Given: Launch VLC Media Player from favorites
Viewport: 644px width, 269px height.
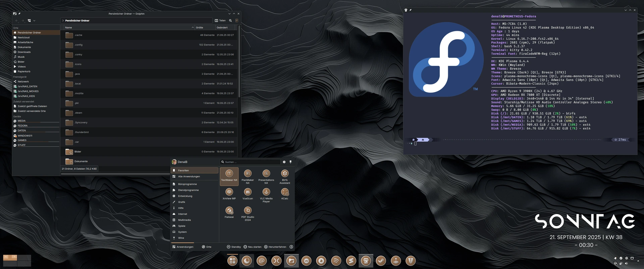Looking at the screenshot, I should click(x=266, y=192).
